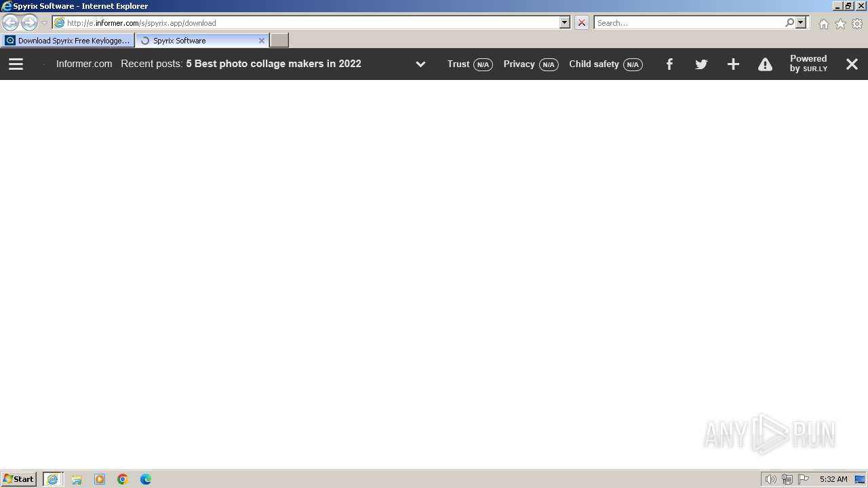Click the warning report icon
The height and width of the screenshot is (488, 868).
tap(765, 64)
